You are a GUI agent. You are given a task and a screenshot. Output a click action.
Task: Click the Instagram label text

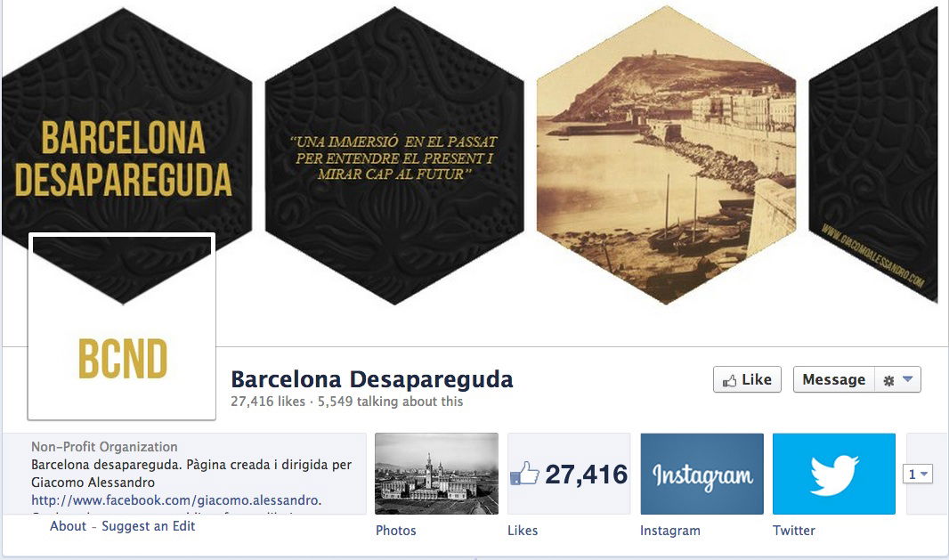click(670, 531)
